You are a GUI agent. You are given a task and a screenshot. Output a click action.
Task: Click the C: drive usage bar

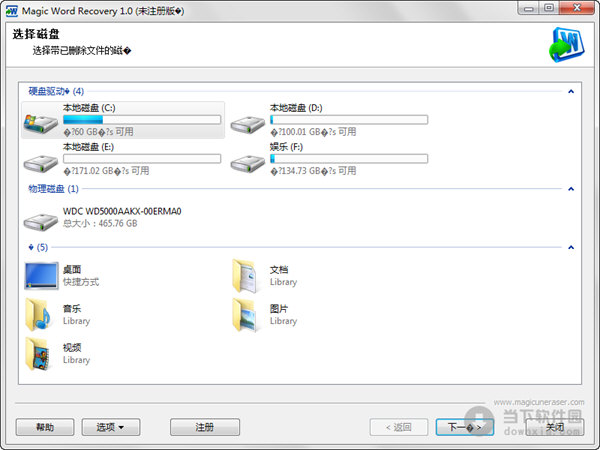142,120
